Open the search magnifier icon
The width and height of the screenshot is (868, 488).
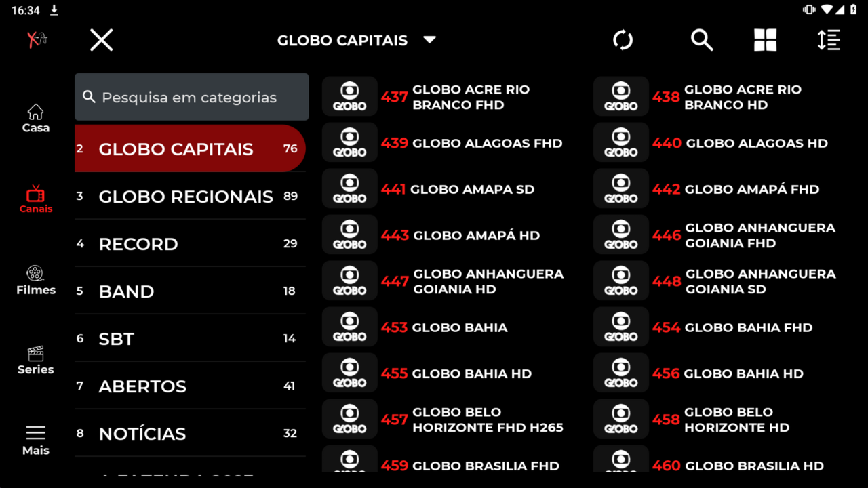point(702,41)
